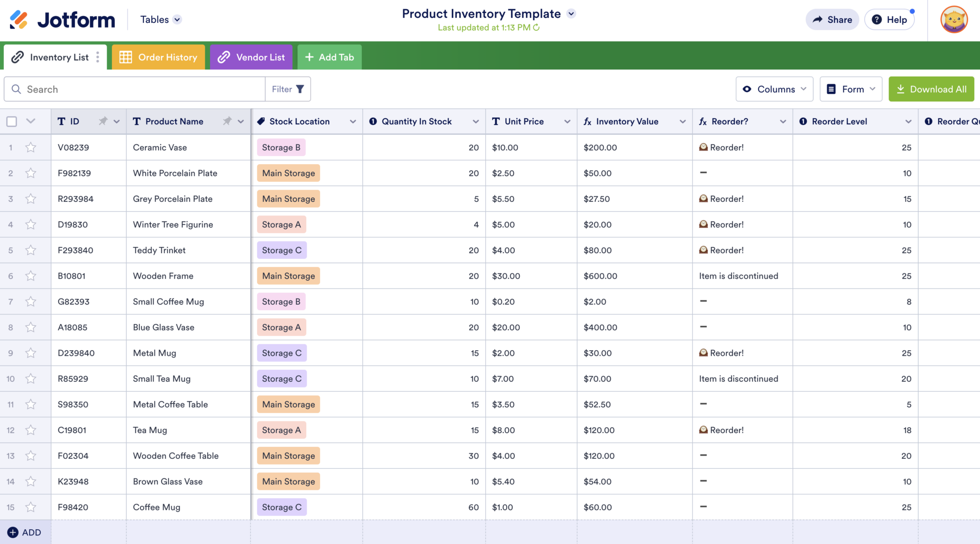Favorite the Teddy Trinket row
Image resolution: width=980 pixels, height=544 pixels.
coord(31,250)
